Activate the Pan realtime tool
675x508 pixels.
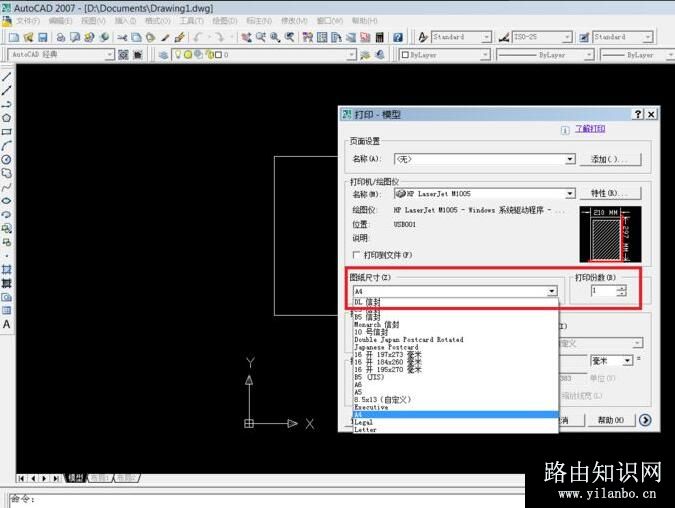[246, 37]
